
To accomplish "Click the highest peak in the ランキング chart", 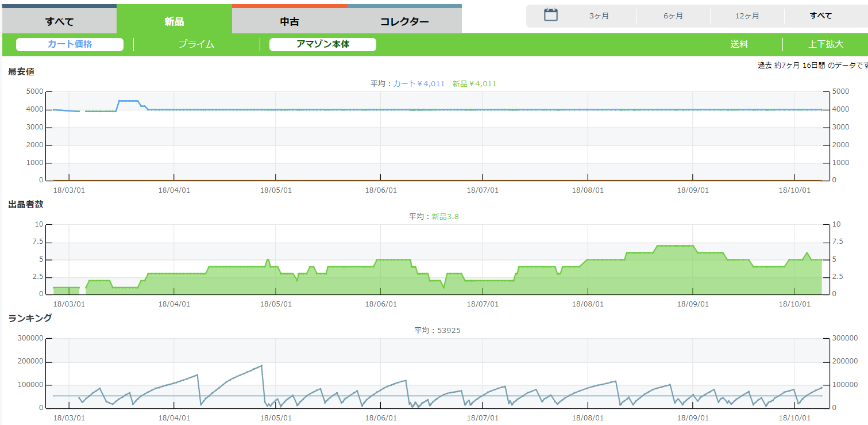I will tap(261, 366).
